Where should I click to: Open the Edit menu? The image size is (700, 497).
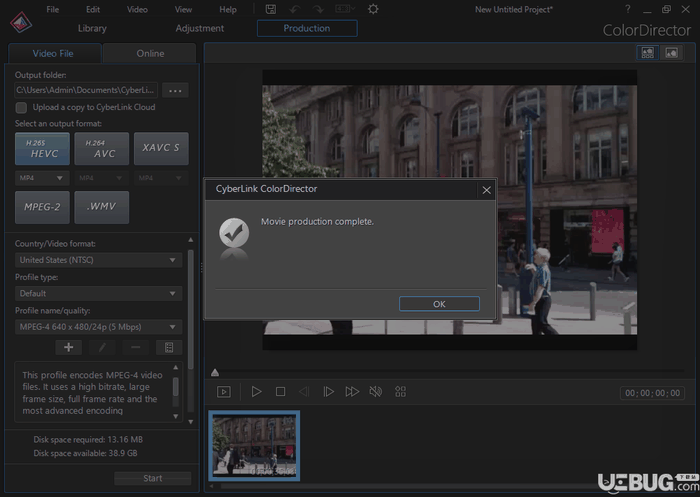pyautogui.click(x=93, y=9)
